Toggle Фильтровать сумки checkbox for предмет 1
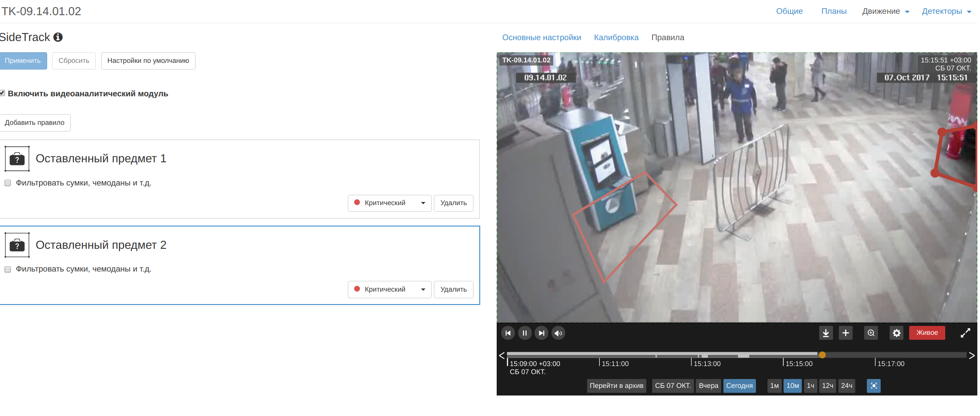Screen dimensions: 980x416 coord(8,183)
